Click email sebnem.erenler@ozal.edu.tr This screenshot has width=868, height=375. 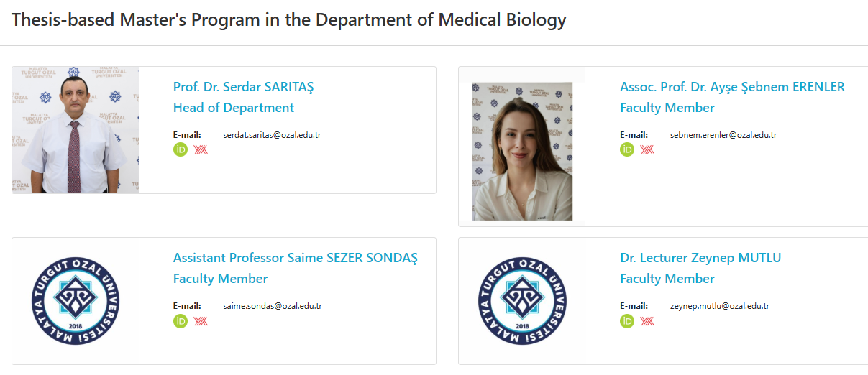click(723, 135)
